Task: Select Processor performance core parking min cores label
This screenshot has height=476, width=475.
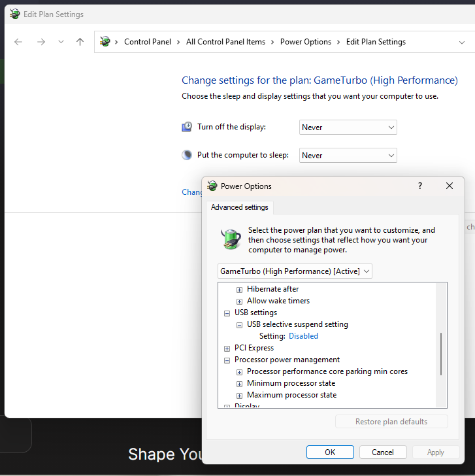Action: (x=327, y=371)
